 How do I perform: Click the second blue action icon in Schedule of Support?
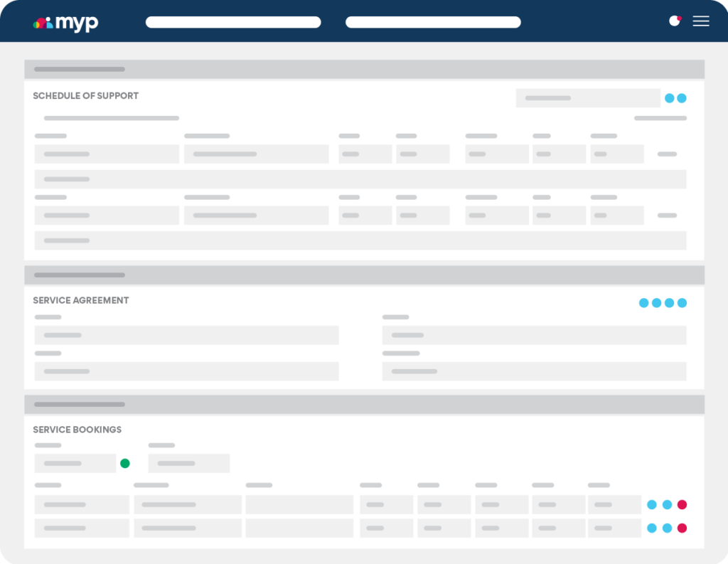click(681, 97)
